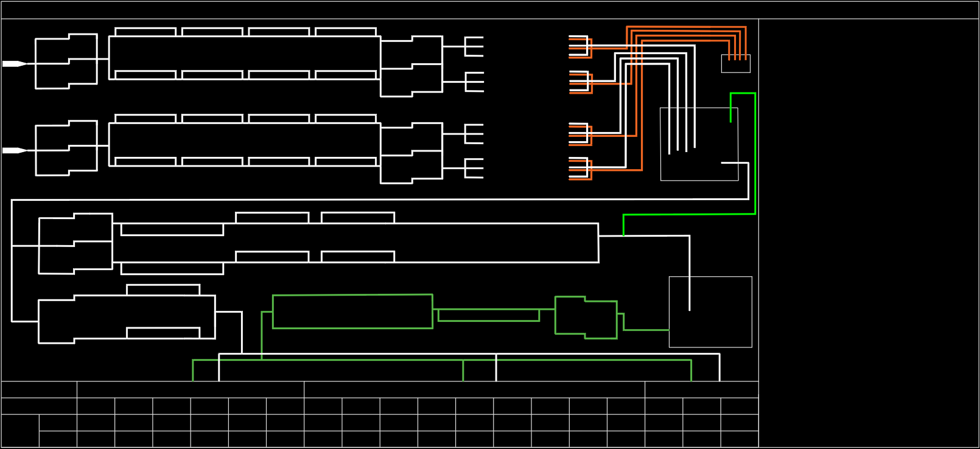Select the lower white input arrow marker
980x449 pixels.
[x=15, y=150]
